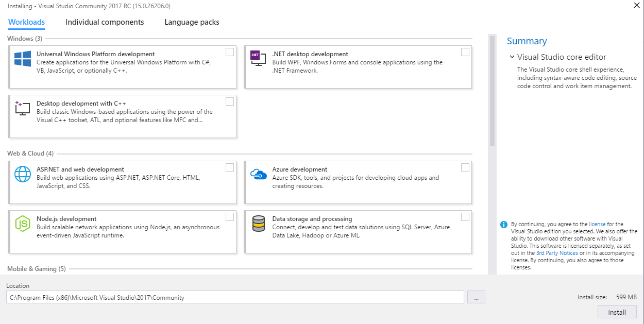This screenshot has height=324, width=644.
Task: Collapse the Visual Studio core editor section
Action: coord(512,57)
